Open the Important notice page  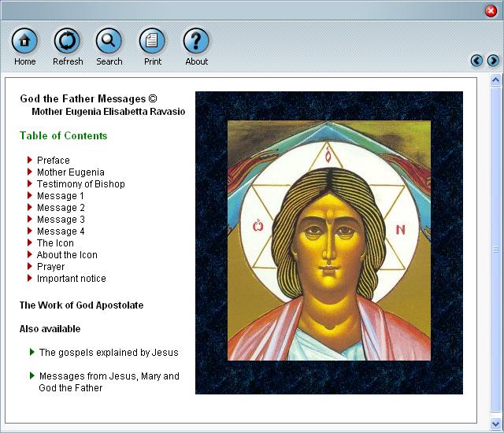click(72, 279)
